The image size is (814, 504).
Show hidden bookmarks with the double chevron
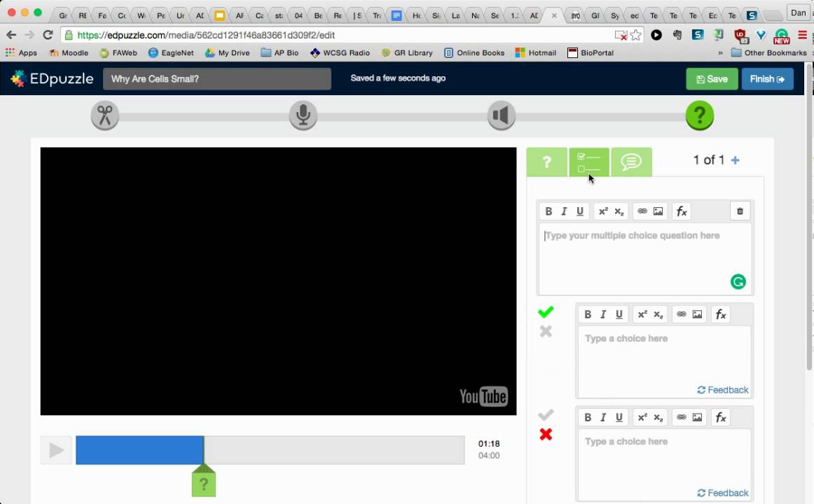(x=720, y=53)
